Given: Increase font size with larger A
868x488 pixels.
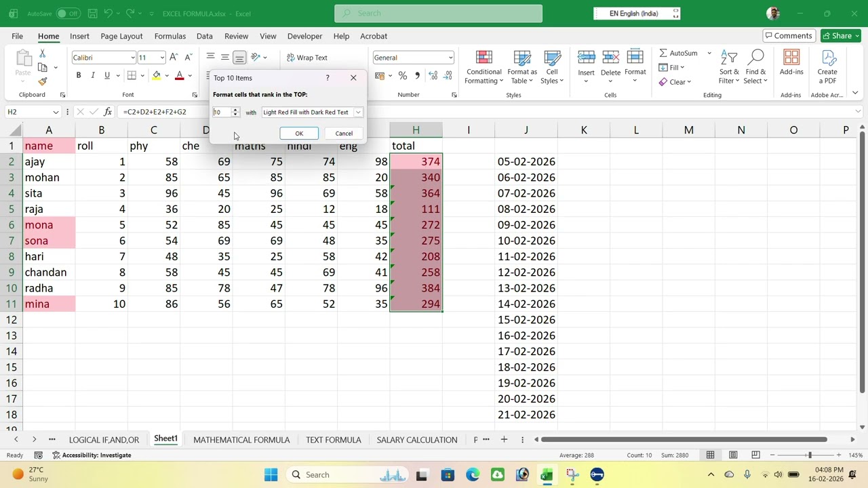Looking at the screenshot, I should click(174, 58).
